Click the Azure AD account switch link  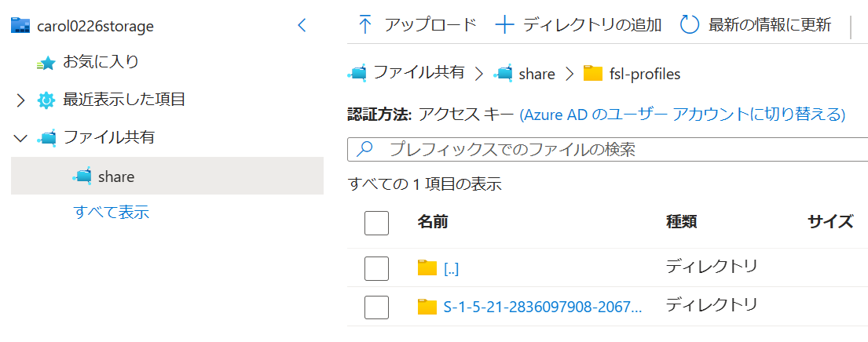pos(682,115)
